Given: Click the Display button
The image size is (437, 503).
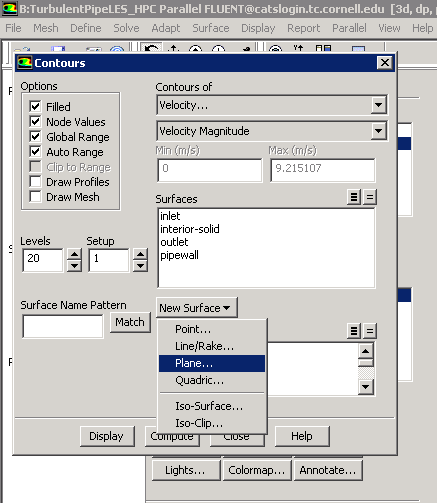Looking at the screenshot, I should coord(107,436).
